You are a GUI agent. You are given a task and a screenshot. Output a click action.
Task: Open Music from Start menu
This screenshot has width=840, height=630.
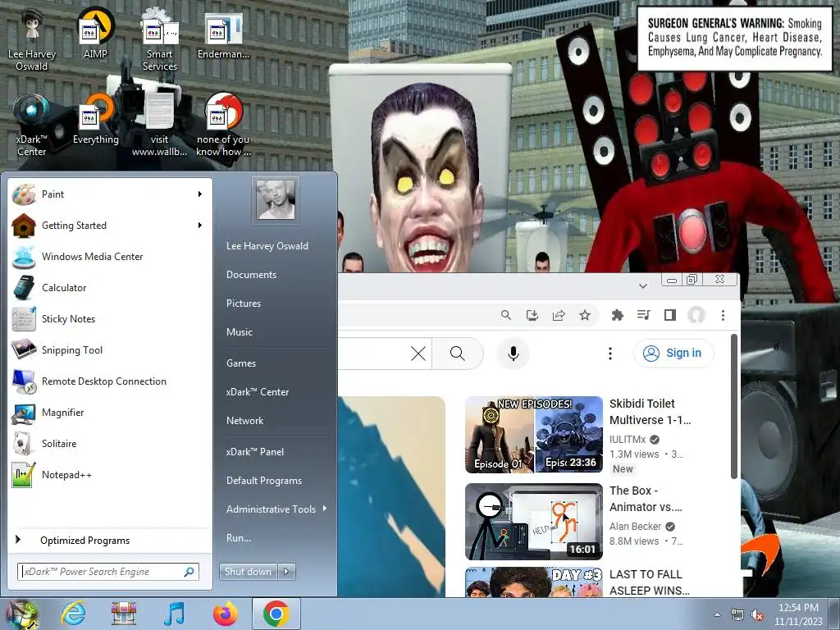coord(239,332)
